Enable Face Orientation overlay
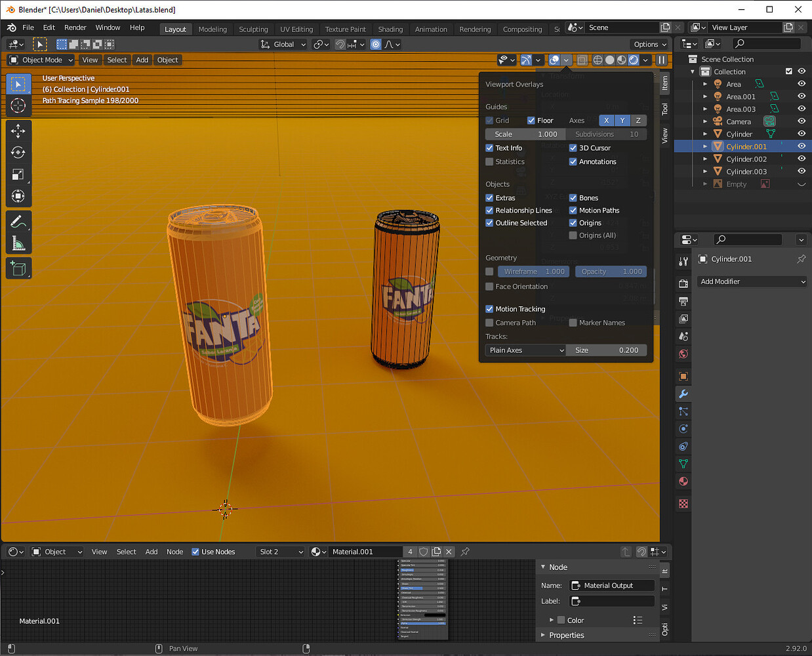The height and width of the screenshot is (656, 812). coord(489,287)
